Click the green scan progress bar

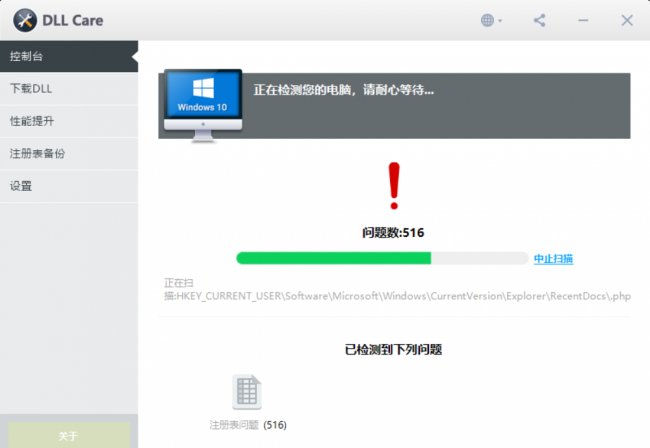[382, 258]
